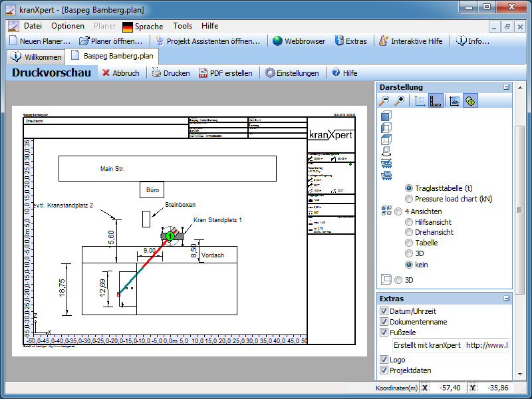532x399 pixels.
Task: Click the Fußzeile footer text field
Action: coord(450,345)
